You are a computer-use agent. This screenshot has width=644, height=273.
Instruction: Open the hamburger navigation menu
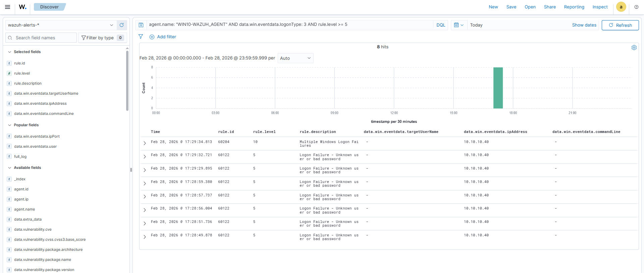[7, 7]
